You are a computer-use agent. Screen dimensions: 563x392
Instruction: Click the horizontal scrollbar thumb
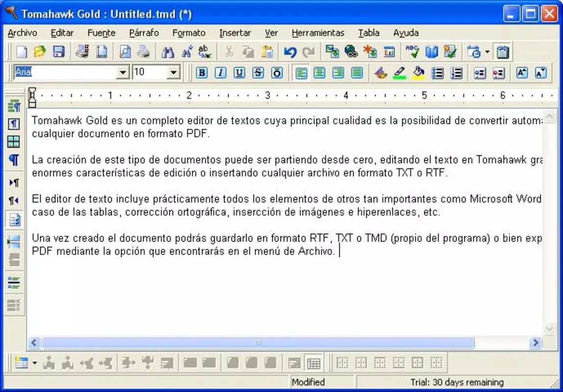[x=258, y=343]
